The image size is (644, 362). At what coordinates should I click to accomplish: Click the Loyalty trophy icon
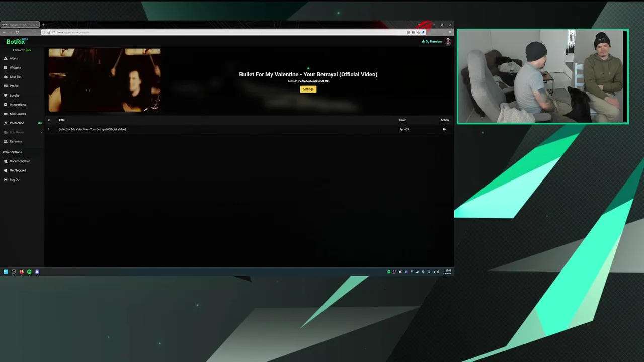[6, 95]
